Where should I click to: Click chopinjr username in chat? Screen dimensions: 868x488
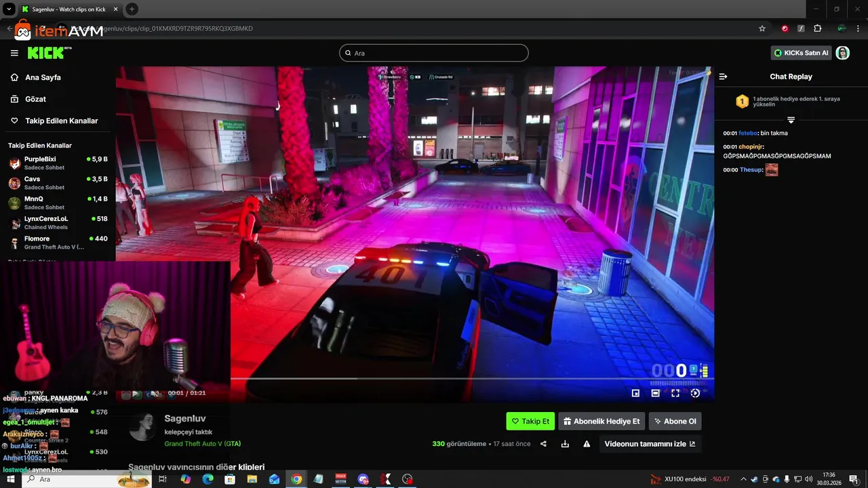click(751, 146)
